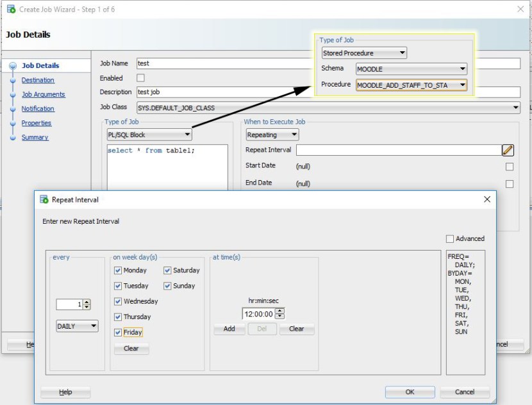Open the Notification wizard step
The image size is (532, 405).
[x=38, y=109]
